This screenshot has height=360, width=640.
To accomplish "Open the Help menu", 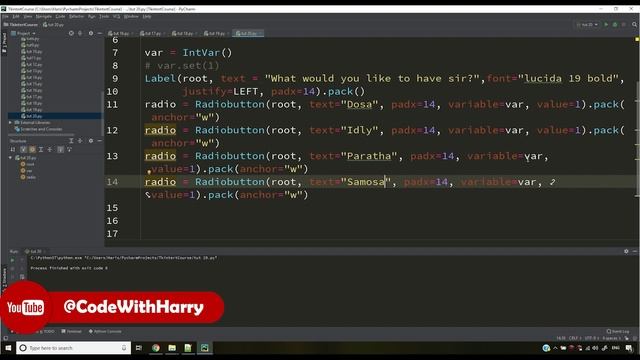I will [147, 16].
